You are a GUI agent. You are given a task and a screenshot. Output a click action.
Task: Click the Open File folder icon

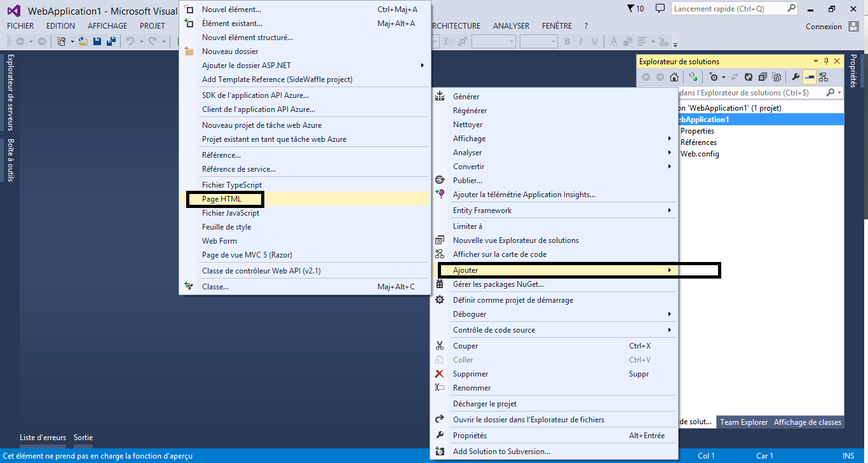click(83, 41)
